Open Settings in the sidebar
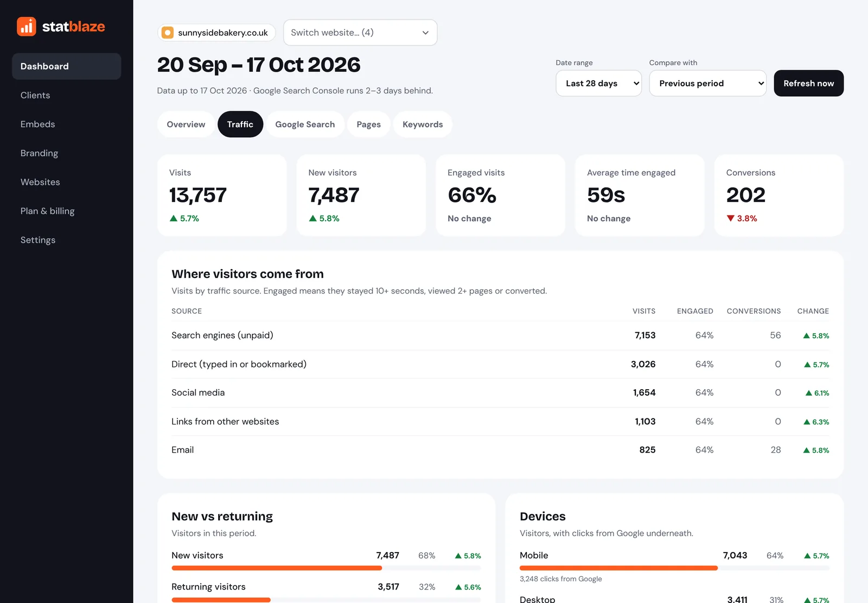868x603 pixels. coord(66,240)
